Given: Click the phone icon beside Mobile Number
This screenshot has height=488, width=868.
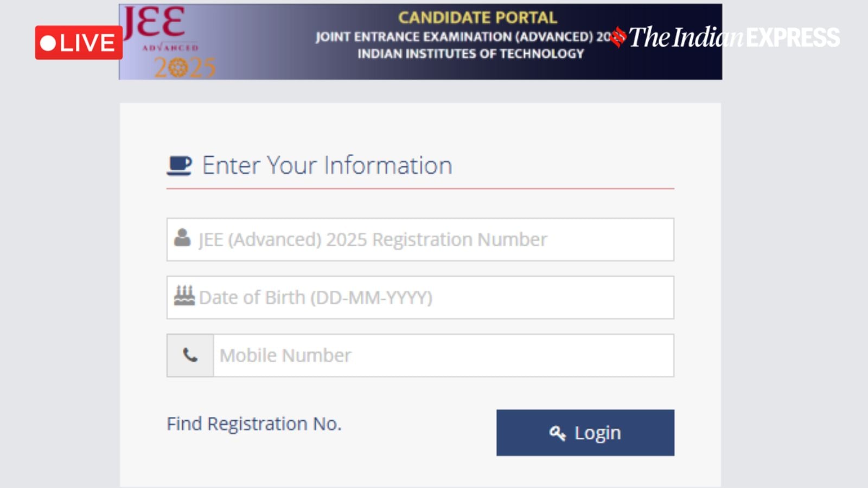Looking at the screenshot, I should pos(190,356).
